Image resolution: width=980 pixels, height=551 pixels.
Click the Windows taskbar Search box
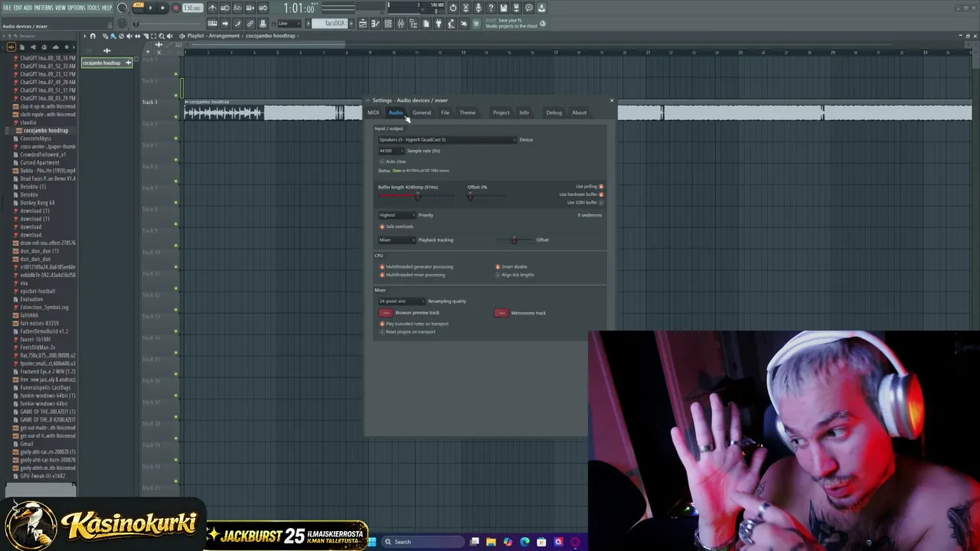(423, 542)
